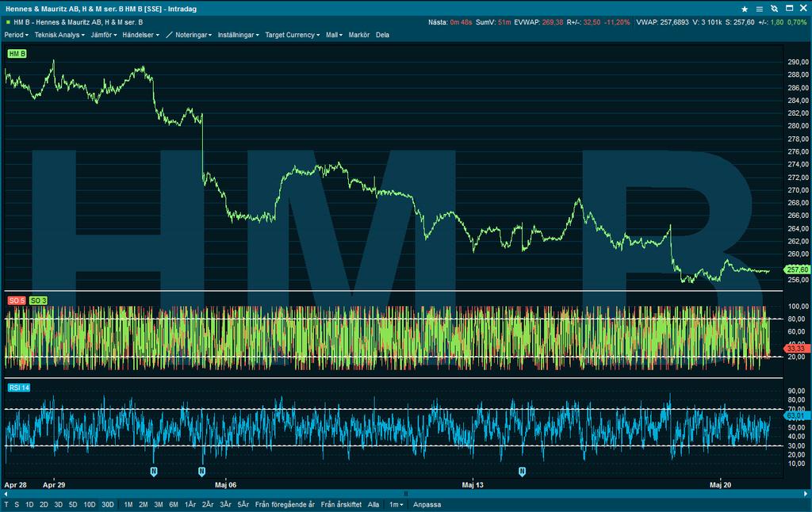The width and height of the screenshot is (812, 512).
Task: Click the EVWAP value 269,38
Action: pyautogui.click(x=553, y=22)
